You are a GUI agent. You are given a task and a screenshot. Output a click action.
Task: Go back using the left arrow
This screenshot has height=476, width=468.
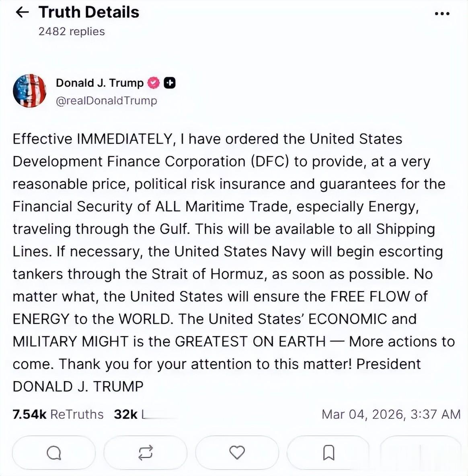pyautogui.click(x=22, y=12)
